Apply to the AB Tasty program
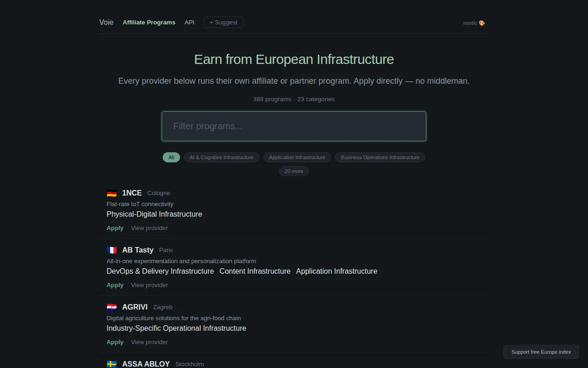 point(115,285)
